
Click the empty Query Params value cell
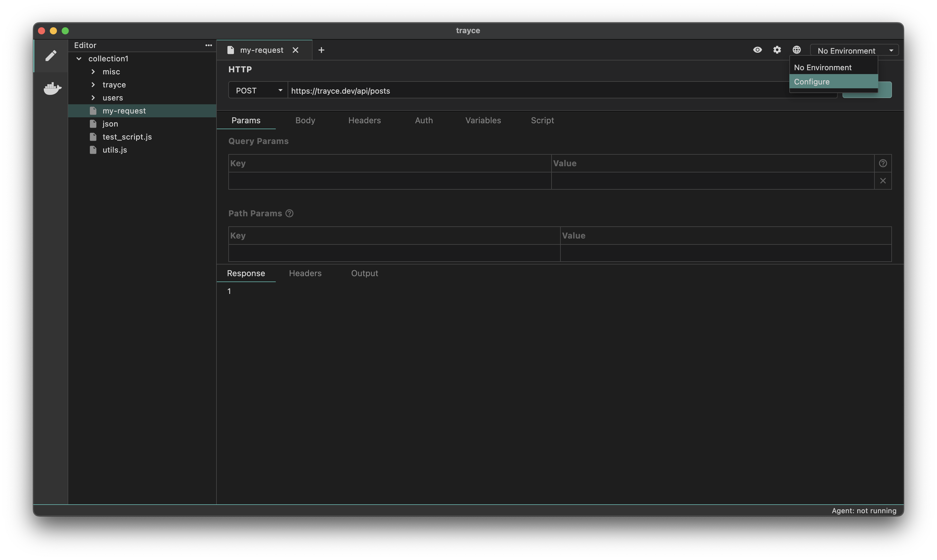(x=713, y=181)
